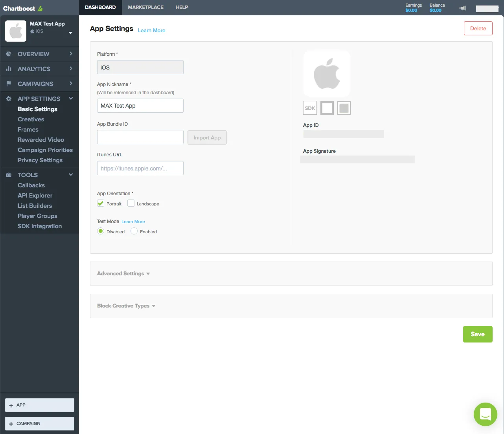Viewport: 504px width, 434px height.
Task: Expand the Analytics section chevron
Action: (71, 68)
